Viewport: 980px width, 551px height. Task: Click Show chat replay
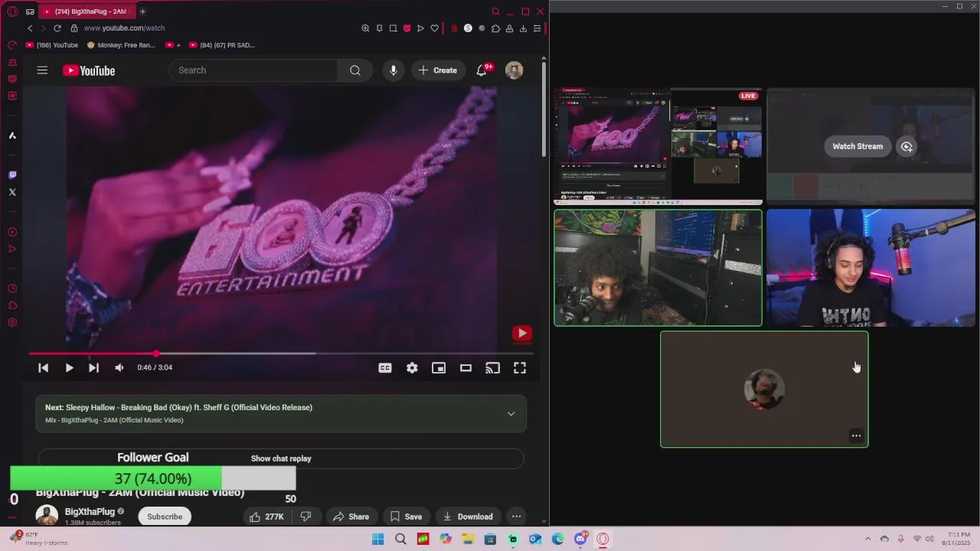[281, 458]
